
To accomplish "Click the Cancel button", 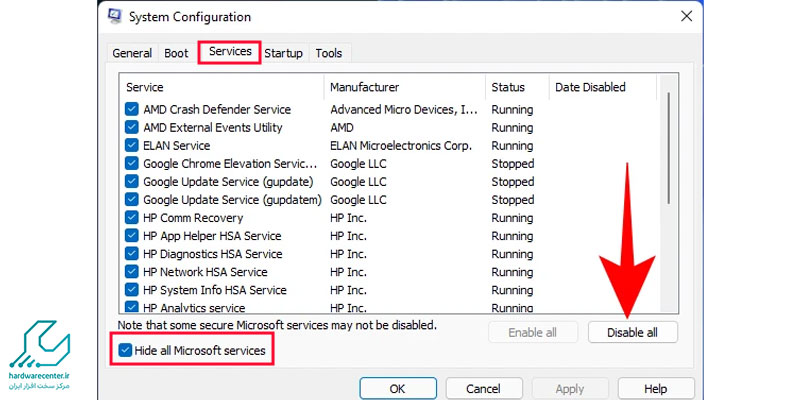I will pyautogui.click(x=484, y=389).
